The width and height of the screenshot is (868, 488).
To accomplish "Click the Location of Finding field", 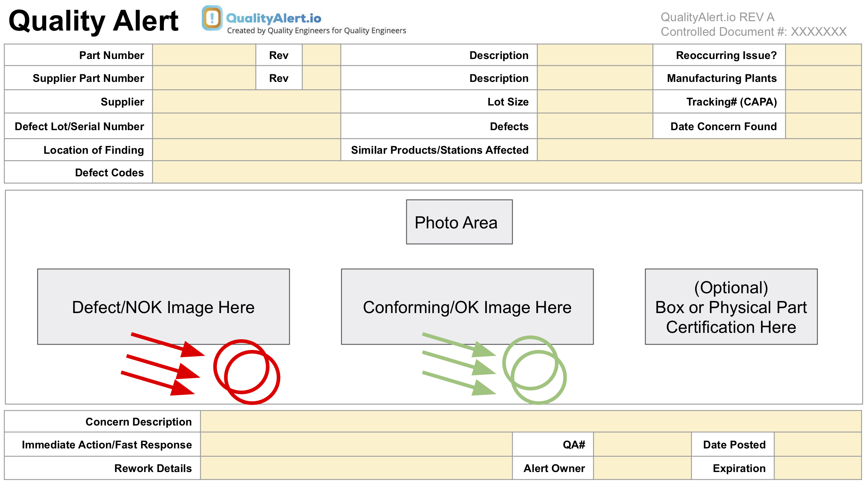I will point(247,150).
